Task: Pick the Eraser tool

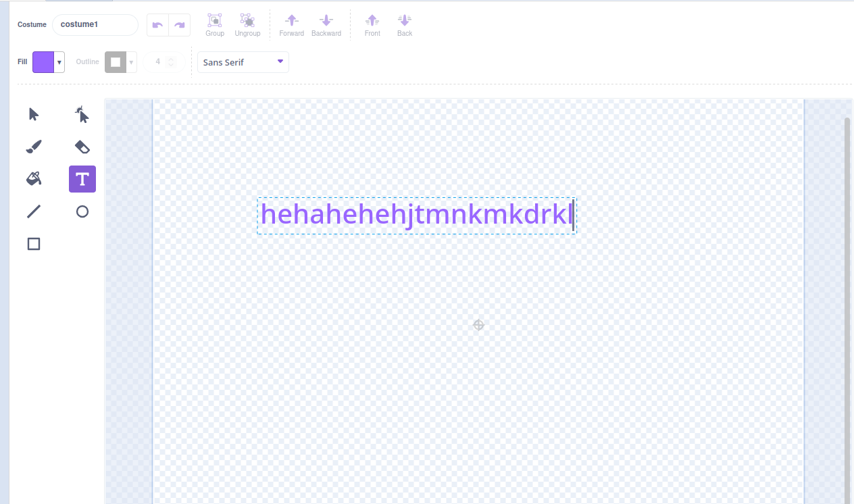Action: coord(82,147)
